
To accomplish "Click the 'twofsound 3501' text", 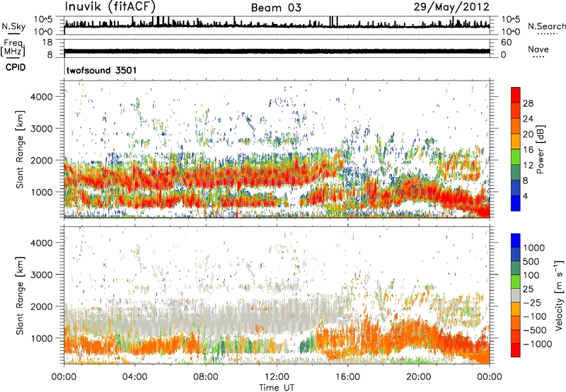I will coord(102,70).
